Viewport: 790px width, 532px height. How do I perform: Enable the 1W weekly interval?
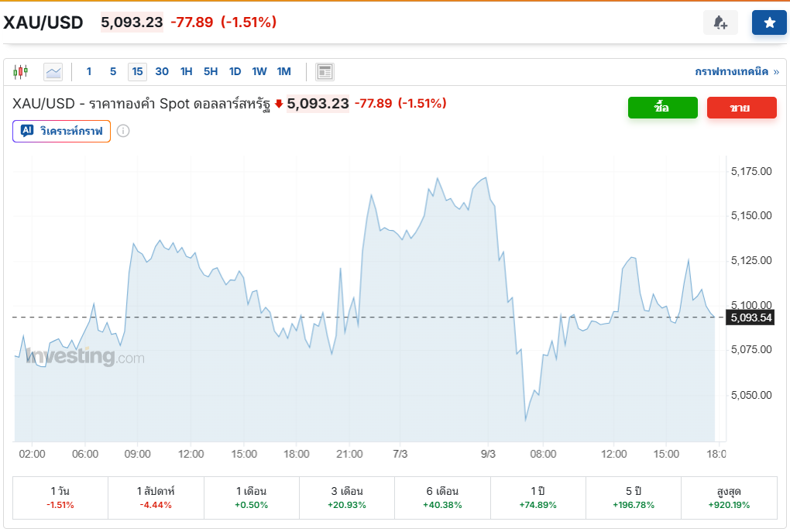(x=259, y=71)
